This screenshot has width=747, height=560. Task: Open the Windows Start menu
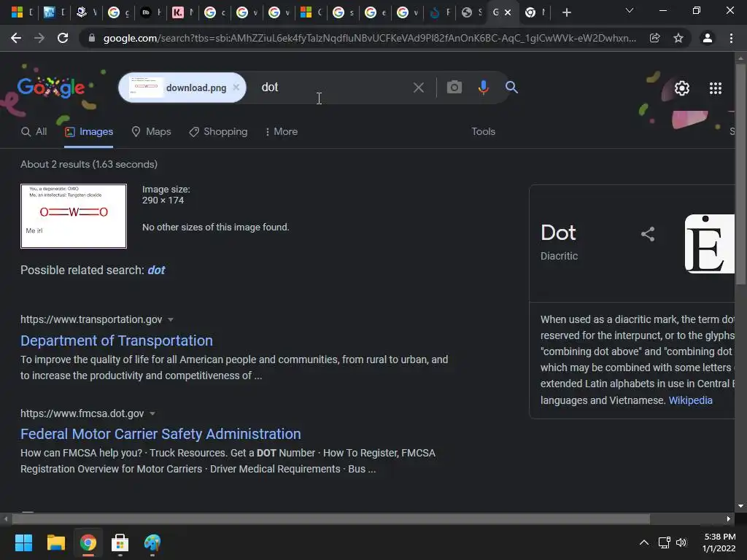click(x=23, y=542)
